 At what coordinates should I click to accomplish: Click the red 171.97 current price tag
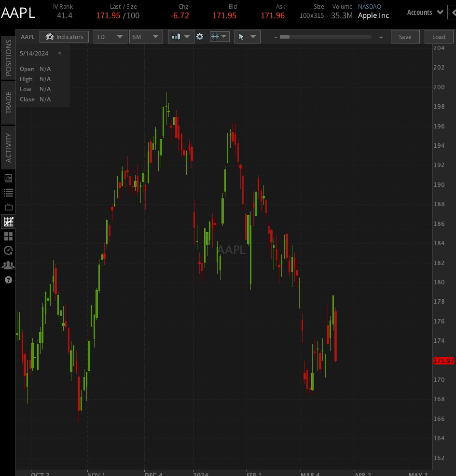444,361
